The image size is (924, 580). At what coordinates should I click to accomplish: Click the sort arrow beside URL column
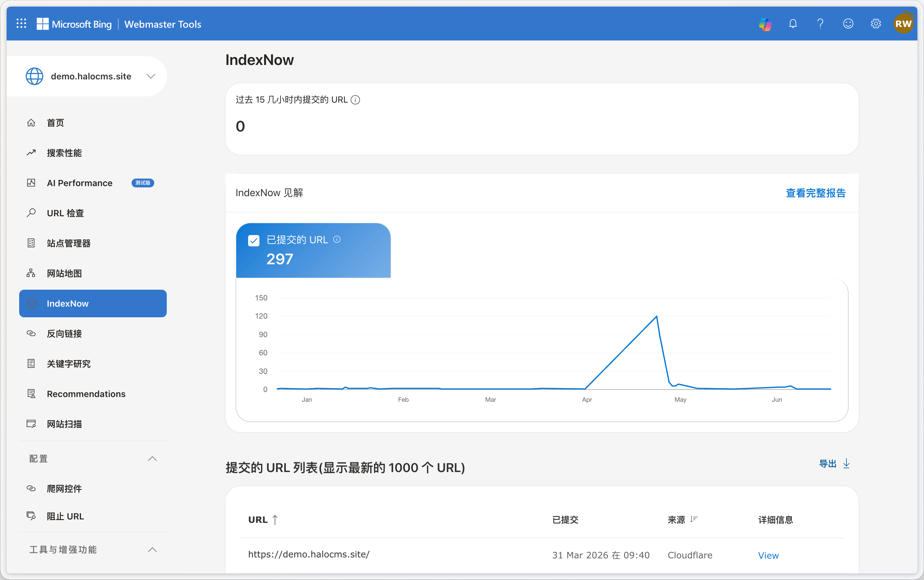pos(275,520)
